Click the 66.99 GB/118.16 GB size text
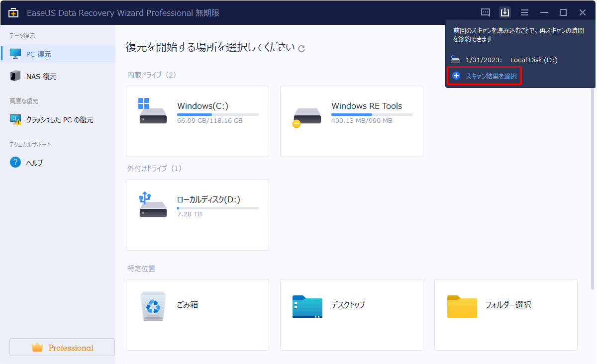Screen dimensions: 597x364 pyautogui.click(x=210, y=121)
